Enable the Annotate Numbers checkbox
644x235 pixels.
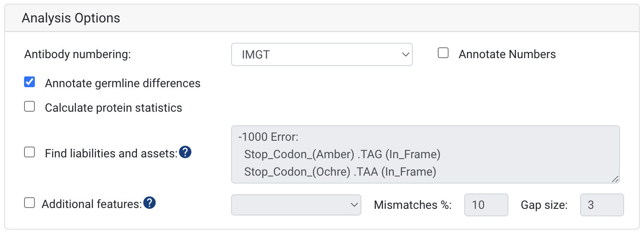[443, 53]
